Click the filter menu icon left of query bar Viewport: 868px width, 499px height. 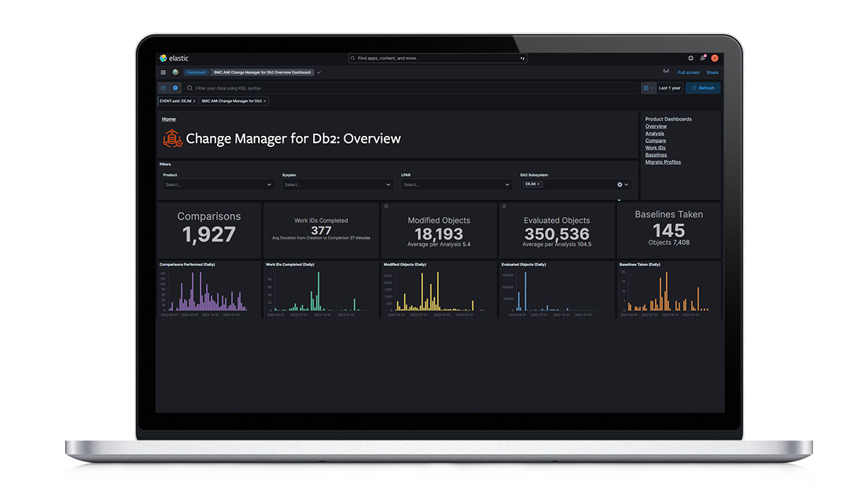[x=163, y=88]
